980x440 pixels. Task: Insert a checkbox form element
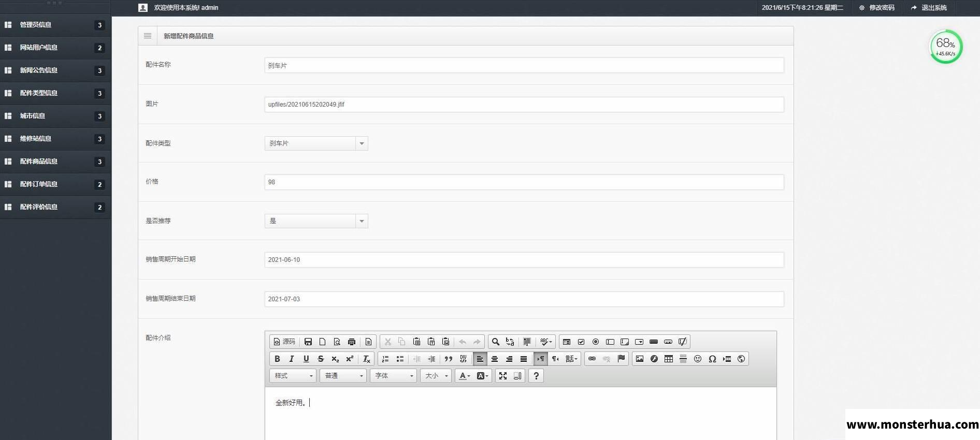(x=581, y=342)
